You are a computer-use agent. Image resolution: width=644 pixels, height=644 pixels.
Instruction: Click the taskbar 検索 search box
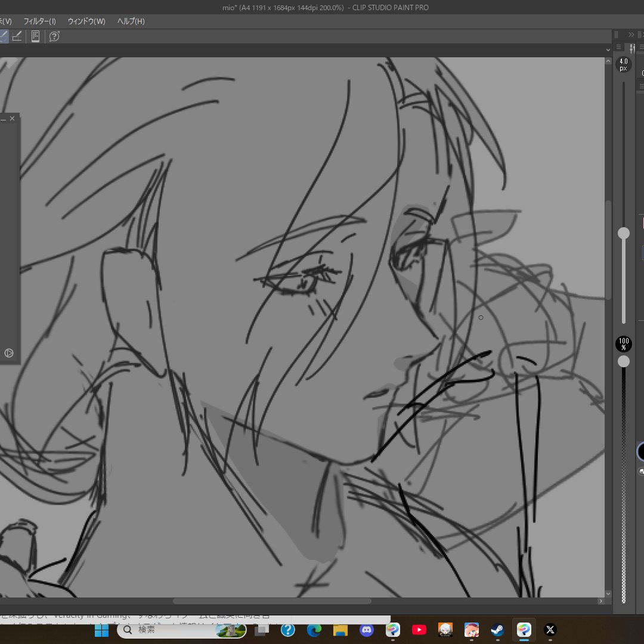tap(181, 630)
